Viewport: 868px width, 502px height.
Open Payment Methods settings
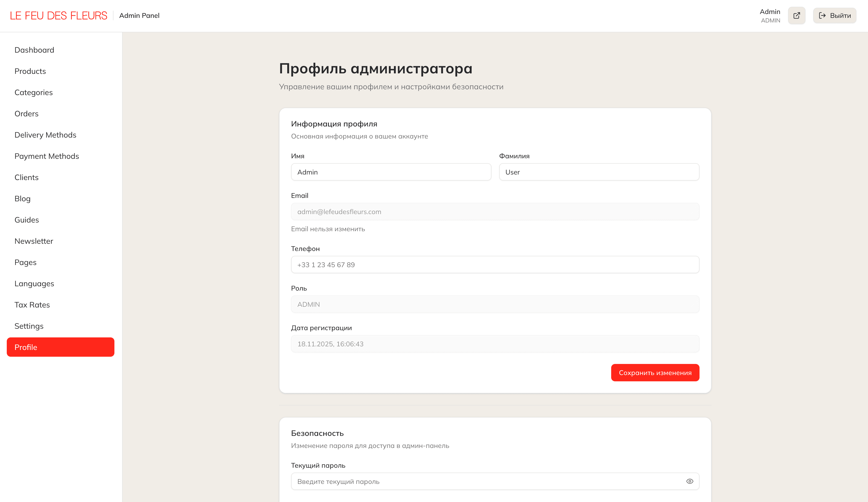(x=47, y=156)
